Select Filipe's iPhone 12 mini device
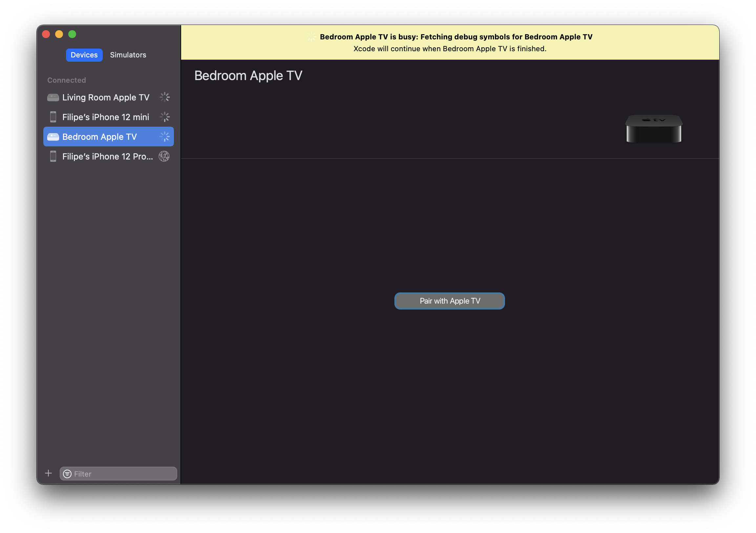Image resolution: width=756 pixels, height=533 pixels. tap(106, 117)
